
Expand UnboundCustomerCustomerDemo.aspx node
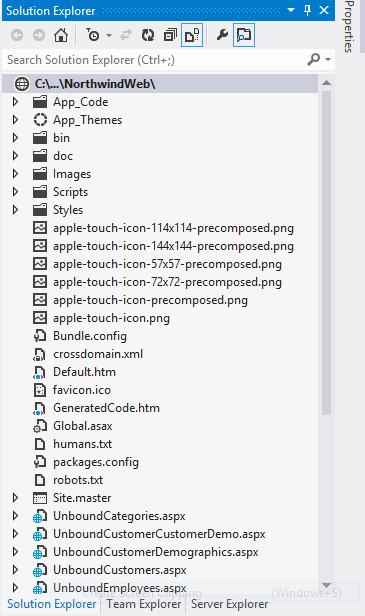coord(15,534)
